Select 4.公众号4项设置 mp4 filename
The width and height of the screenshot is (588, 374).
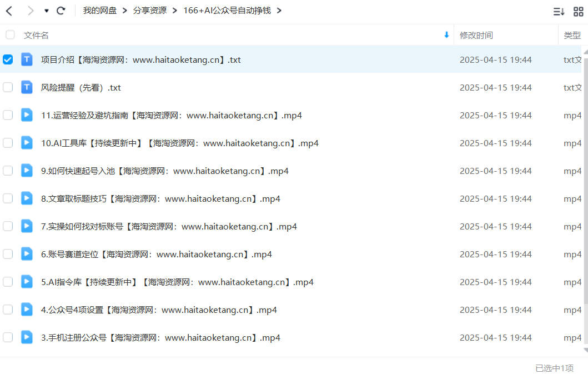coord(159,310)
